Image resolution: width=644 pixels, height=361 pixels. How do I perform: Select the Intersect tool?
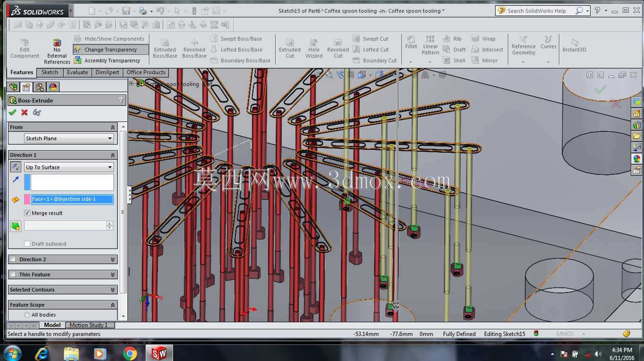point(487,50)
